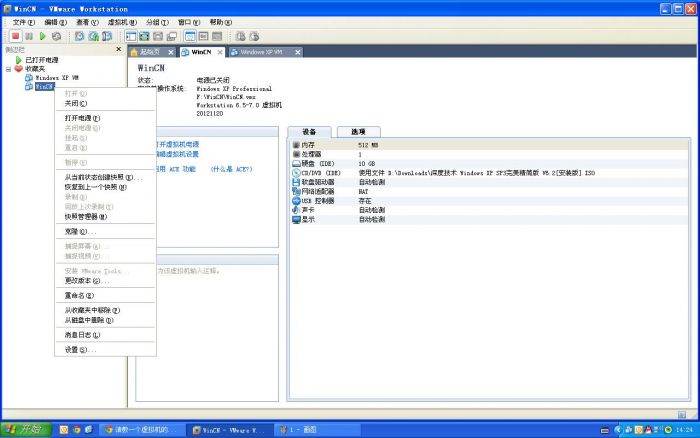Select the Network Adapter (网络适配器) NAT row

pos(489,192)
